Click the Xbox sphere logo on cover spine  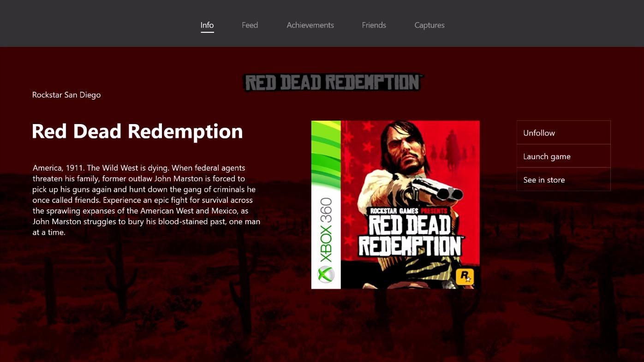tap(326, 275)
